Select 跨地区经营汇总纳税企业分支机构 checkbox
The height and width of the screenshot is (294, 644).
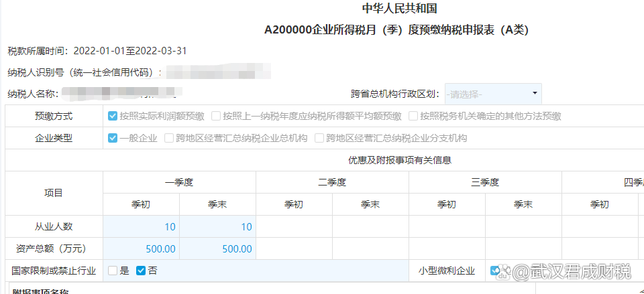click(319, 138)
